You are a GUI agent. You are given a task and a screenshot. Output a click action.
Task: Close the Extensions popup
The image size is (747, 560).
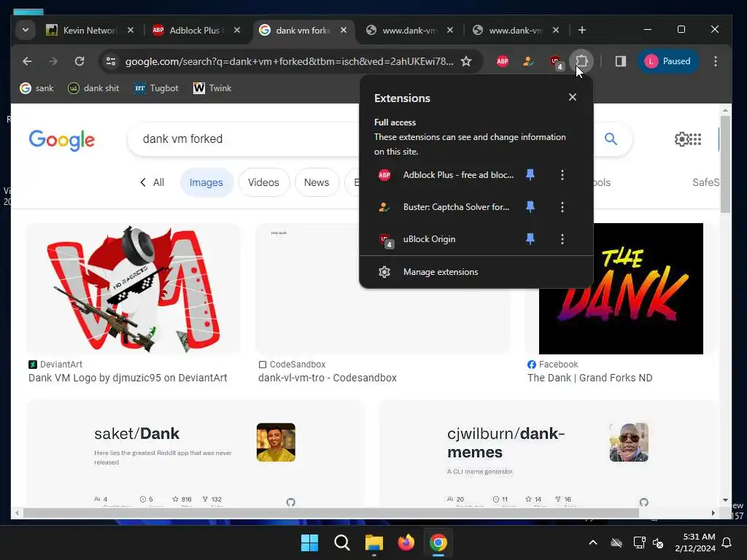click(x=572, y=97)
